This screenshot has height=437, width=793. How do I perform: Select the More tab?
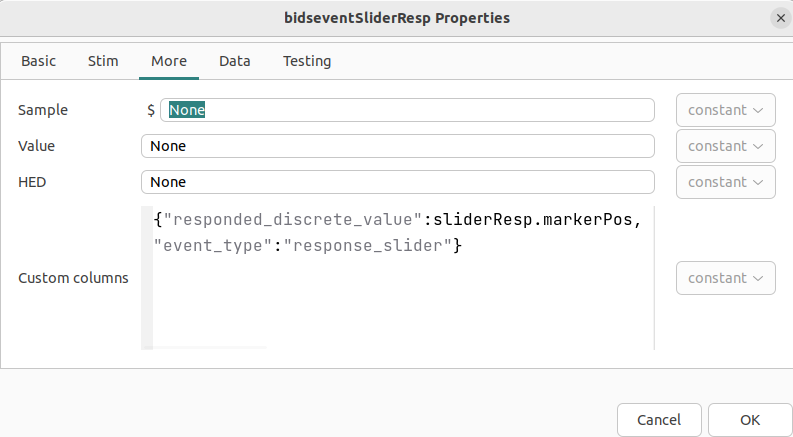(x=169, y=61)
